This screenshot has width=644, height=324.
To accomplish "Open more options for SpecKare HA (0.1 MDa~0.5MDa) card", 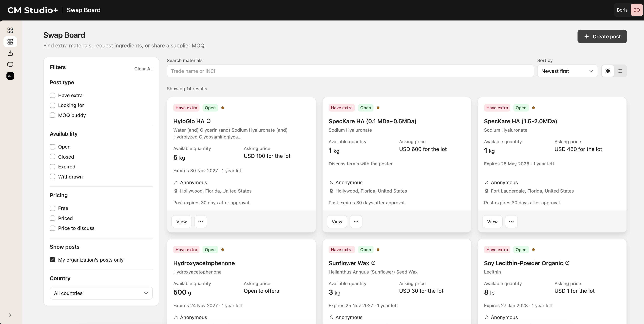I will tap(356, 221).
